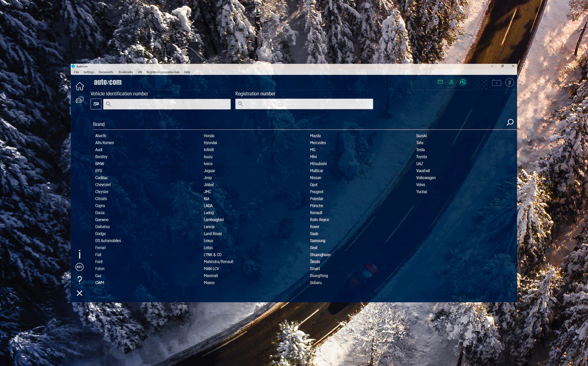Open the VIN menu
The image size is (588, 366).
tap(140, 72)
